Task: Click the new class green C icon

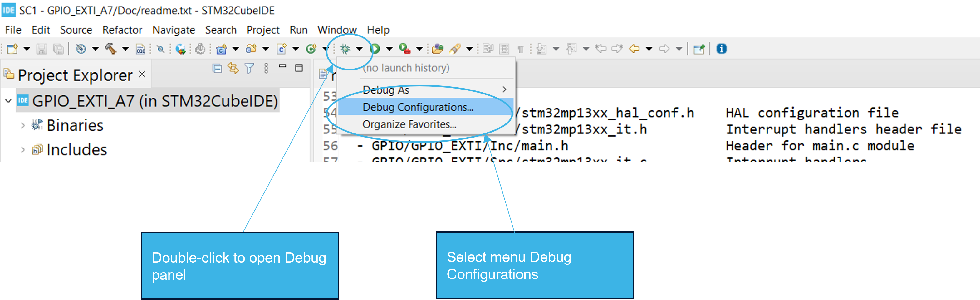Action: [x=311, y=49]
